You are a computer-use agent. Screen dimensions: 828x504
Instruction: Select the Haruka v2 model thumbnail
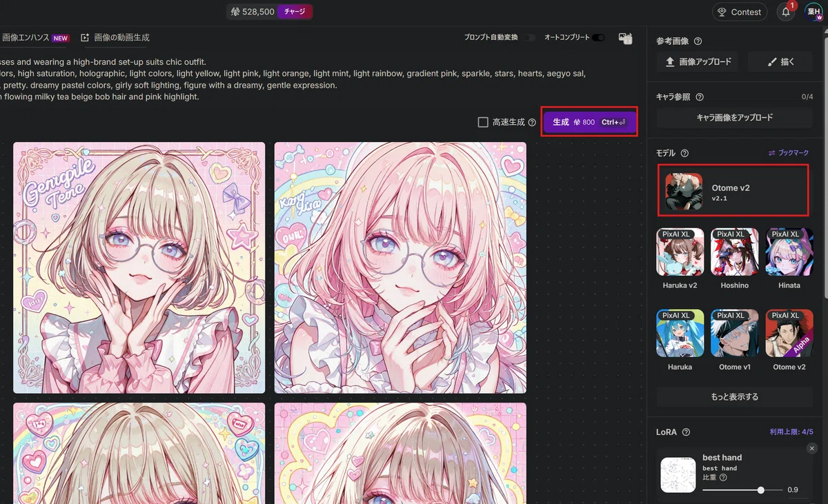tap(680, 252)
